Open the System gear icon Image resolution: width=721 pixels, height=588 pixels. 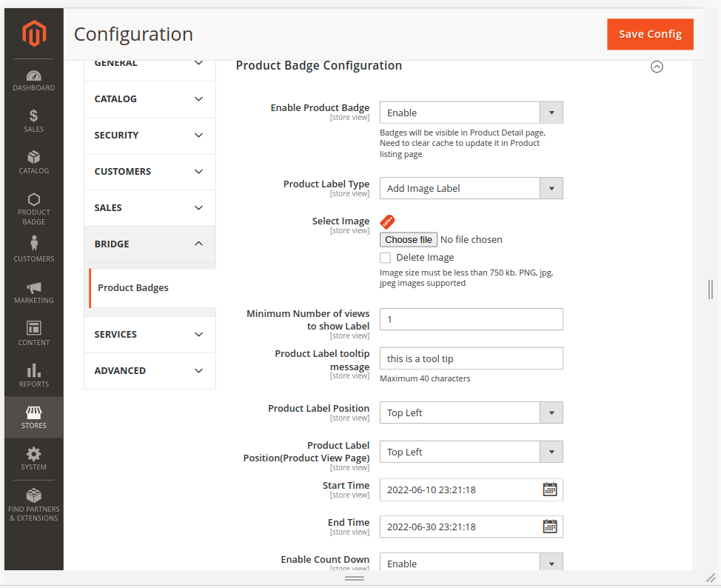click(x=34, y=454)
